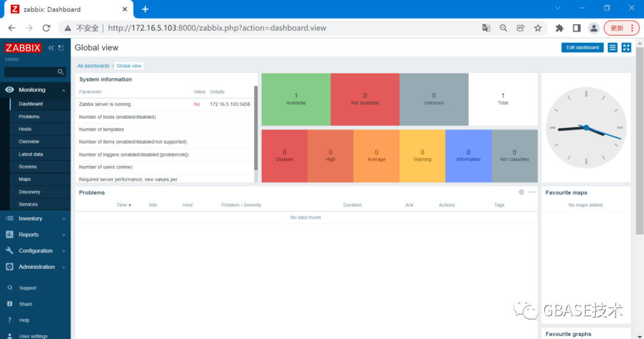Click the All dashboards breadcrumb link

93,66
